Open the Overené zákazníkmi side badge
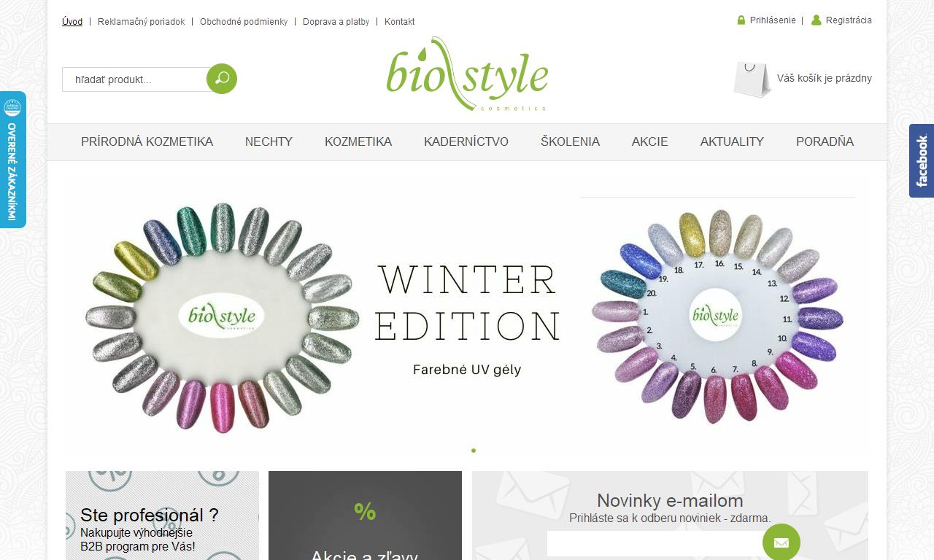 click(x=12, y=160)
